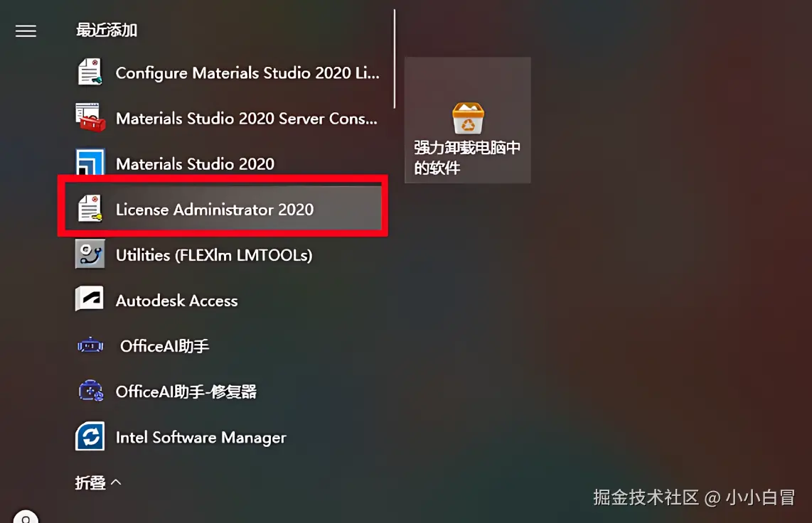Image resolution: width=812 pixels, height=523 pixels.
Task: Select Utilities (FLEXlm LMTOOLs) label
Action: coord(214,255)
